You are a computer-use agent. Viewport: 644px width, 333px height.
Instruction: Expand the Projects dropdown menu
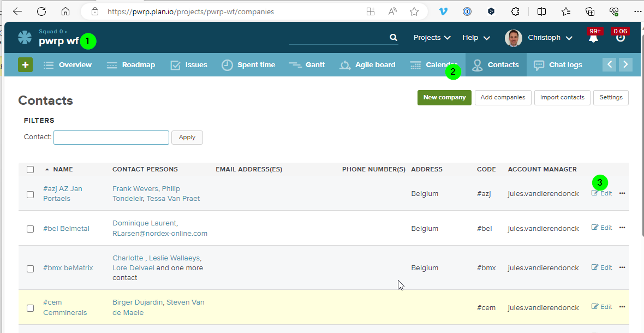pyautogui.click(x=432, y=37)
